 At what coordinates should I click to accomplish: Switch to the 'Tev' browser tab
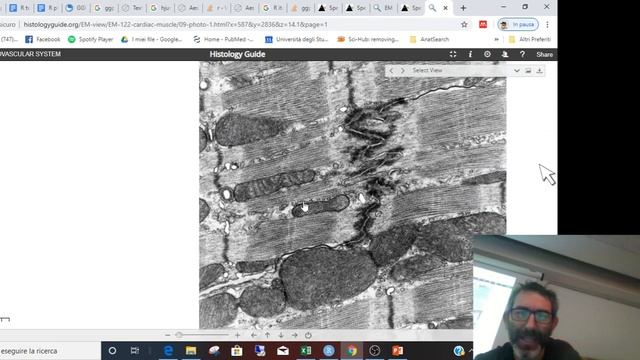132,8
